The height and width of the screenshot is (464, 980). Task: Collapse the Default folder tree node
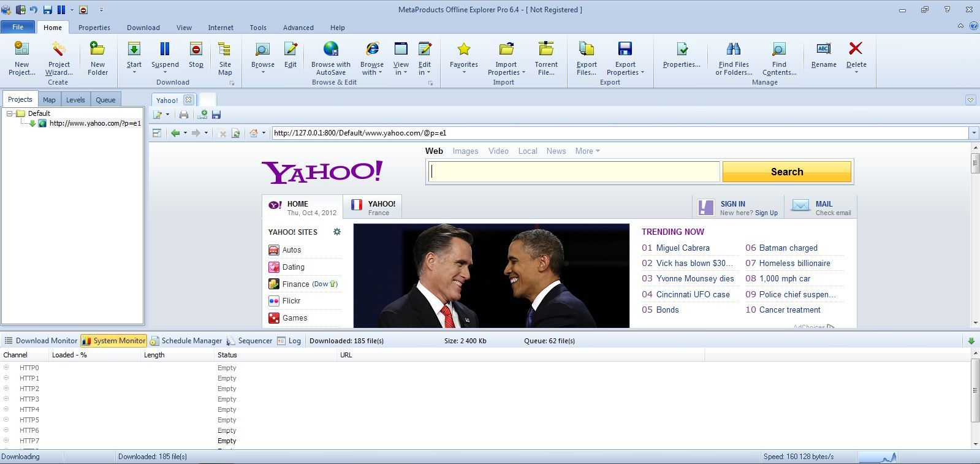pos(10,113)
